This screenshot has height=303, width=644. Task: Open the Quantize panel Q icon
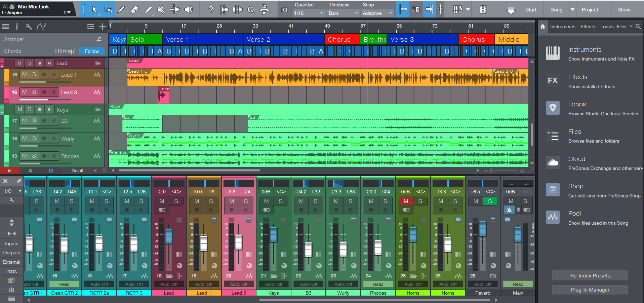251,9
